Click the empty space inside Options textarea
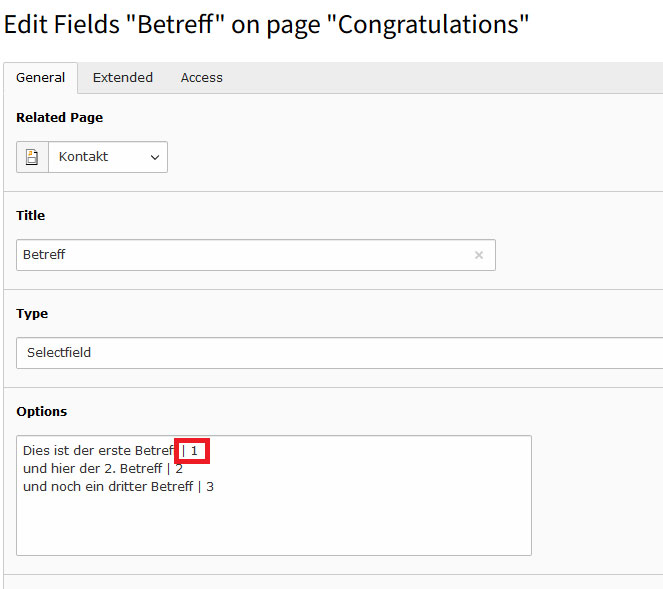Viewport: 663px width, 589px height. click(x=272, y=525)
